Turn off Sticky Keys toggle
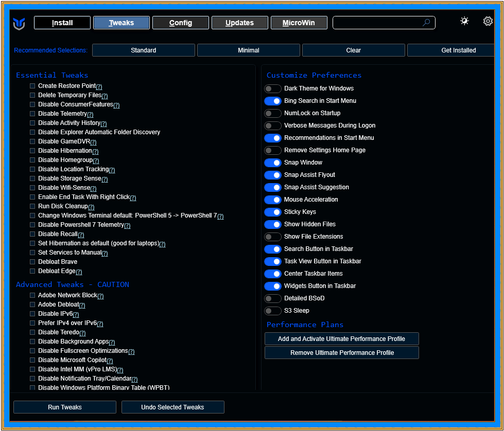The height and width of the screenshot is (431, 504). tap(272, 212)
